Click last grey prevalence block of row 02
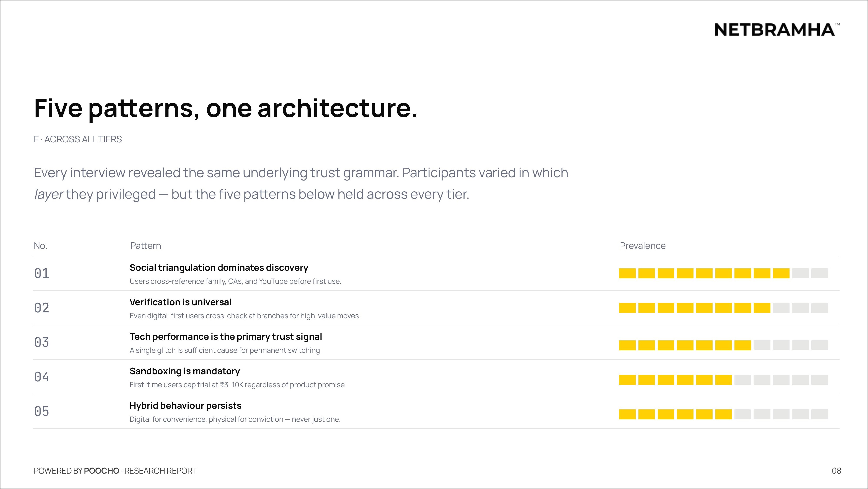The image size is (868, 489). click(819, 308)
